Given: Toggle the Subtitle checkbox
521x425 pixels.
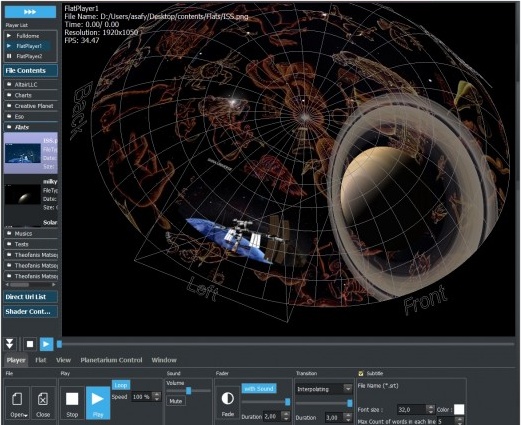Looking at the screenshot, I should (361, 374).
